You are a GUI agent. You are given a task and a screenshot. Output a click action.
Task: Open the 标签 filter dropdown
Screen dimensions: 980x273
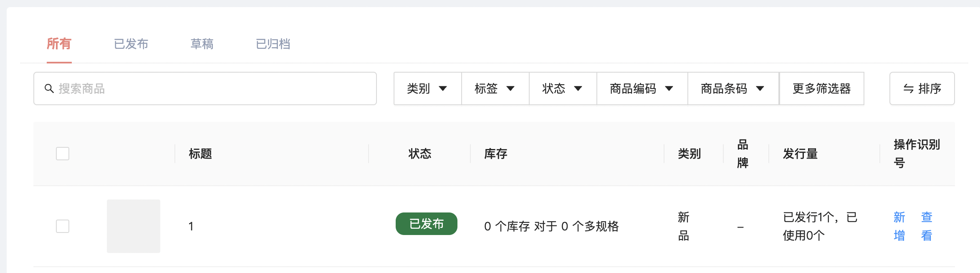coord(495,88)
